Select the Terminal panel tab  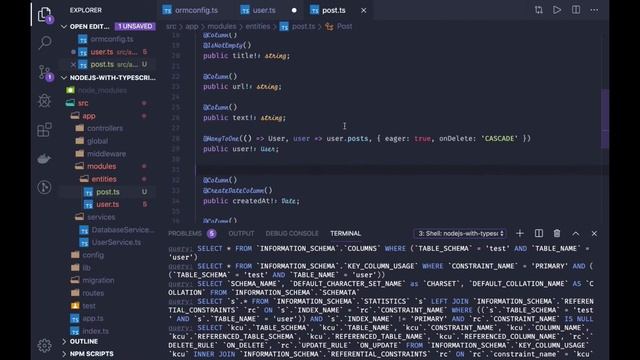[345, 233]
